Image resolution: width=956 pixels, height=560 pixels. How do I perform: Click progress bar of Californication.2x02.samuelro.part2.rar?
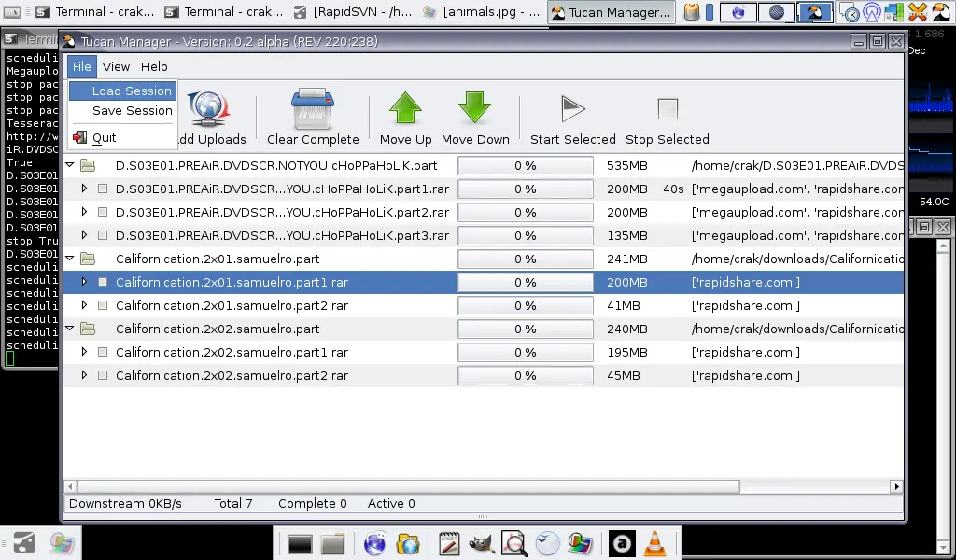pos(526,375)
